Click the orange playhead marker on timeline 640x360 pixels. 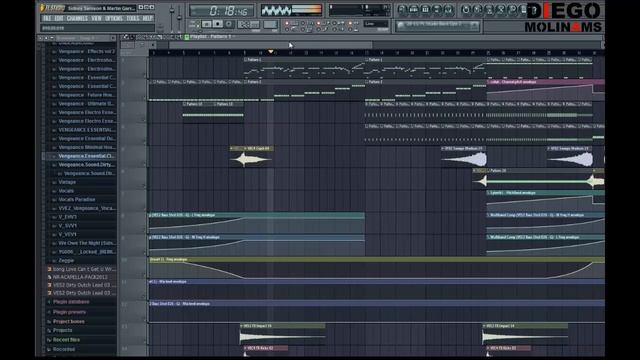[x=271, y=52]
